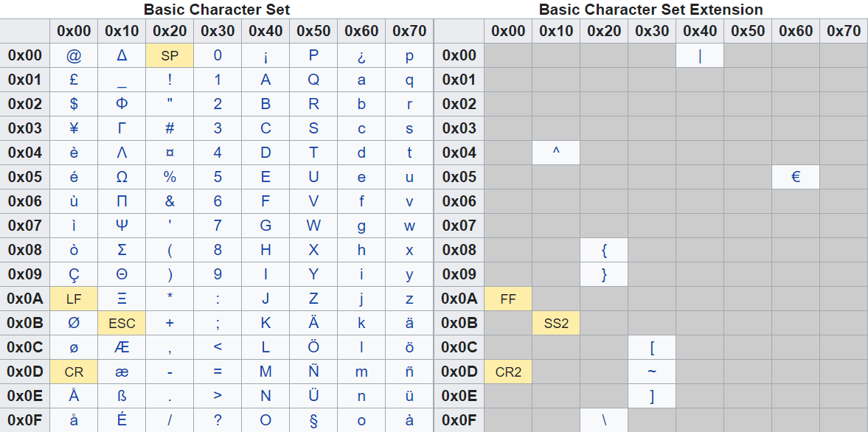The height and width of the screenshot is (432, 868).
Task: Click the Euro sign character link
Action: click(795, 177)
